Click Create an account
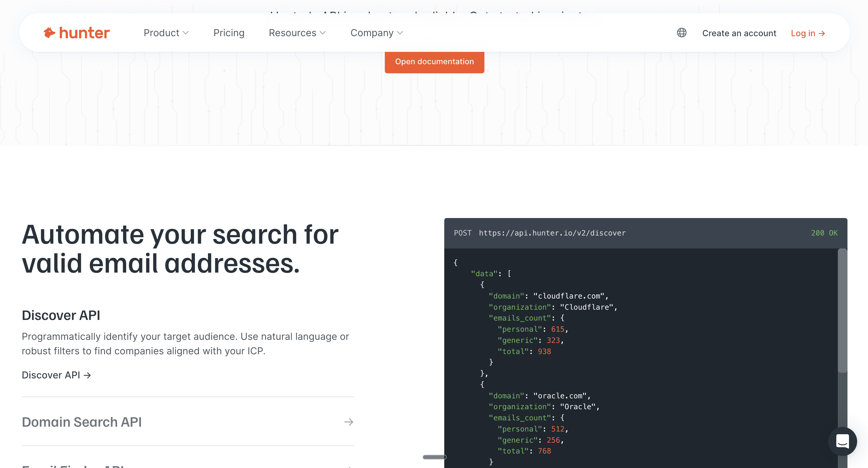 click(x=739, y=33)
